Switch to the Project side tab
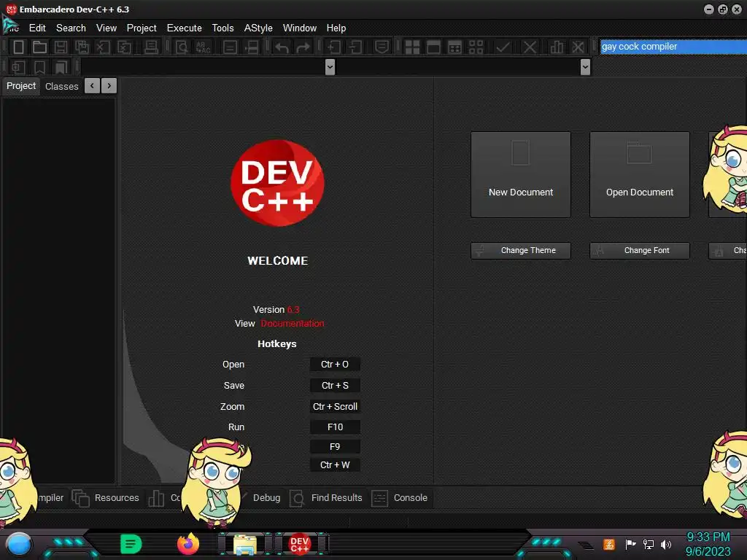Image resolution: width=747 pixels, height=560 pixels. [21, 86]
